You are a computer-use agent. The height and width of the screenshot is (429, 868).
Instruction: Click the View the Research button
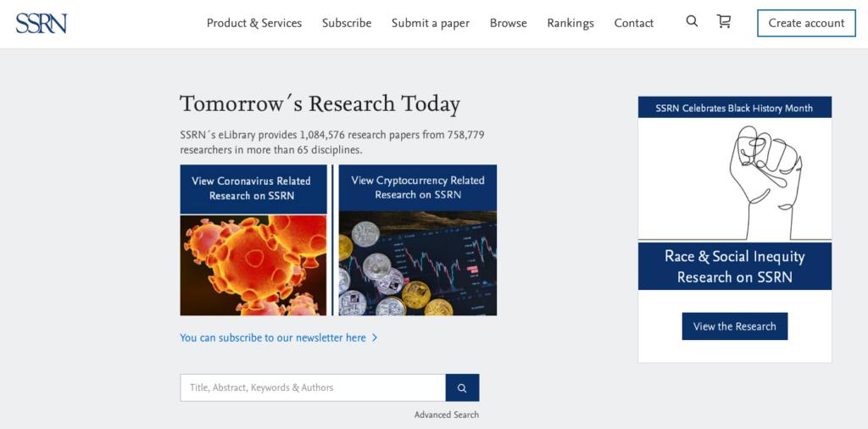(x=735, y=326)
